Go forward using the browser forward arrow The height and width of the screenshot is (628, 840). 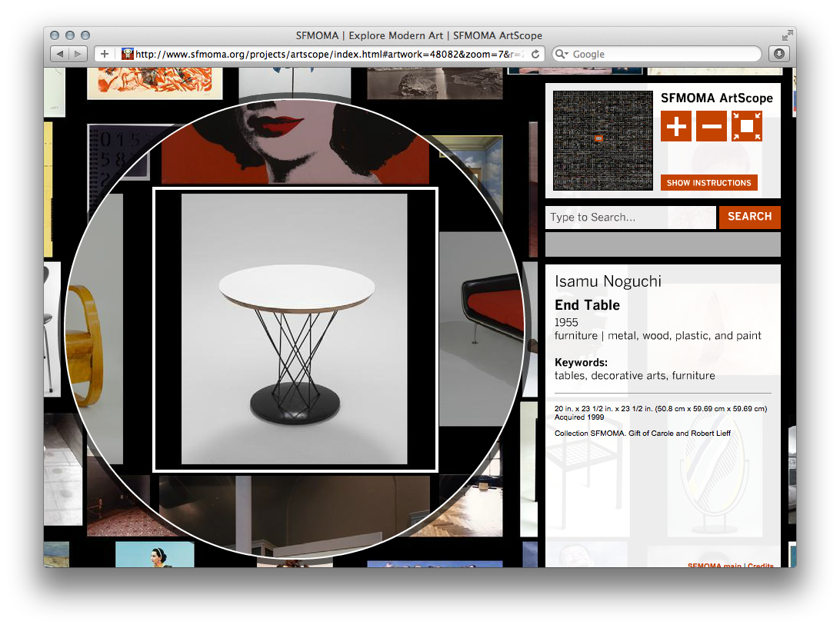point(77,54)
